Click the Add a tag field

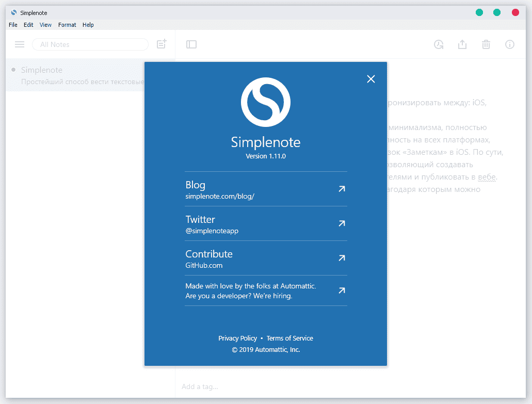200,386
